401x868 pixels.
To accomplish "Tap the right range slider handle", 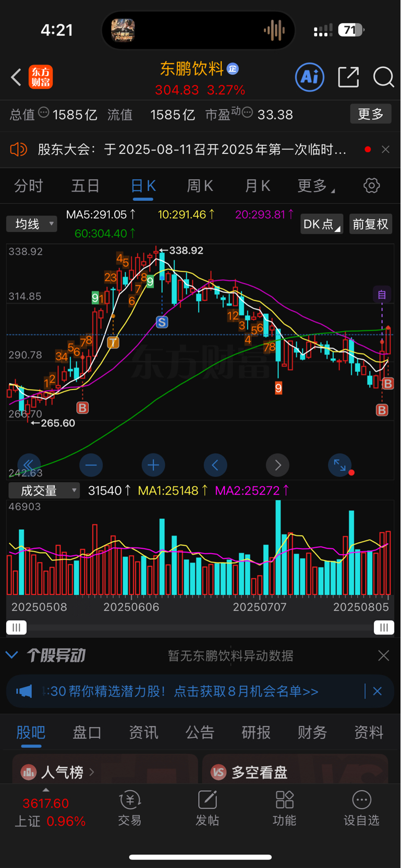I will point(384,628).
